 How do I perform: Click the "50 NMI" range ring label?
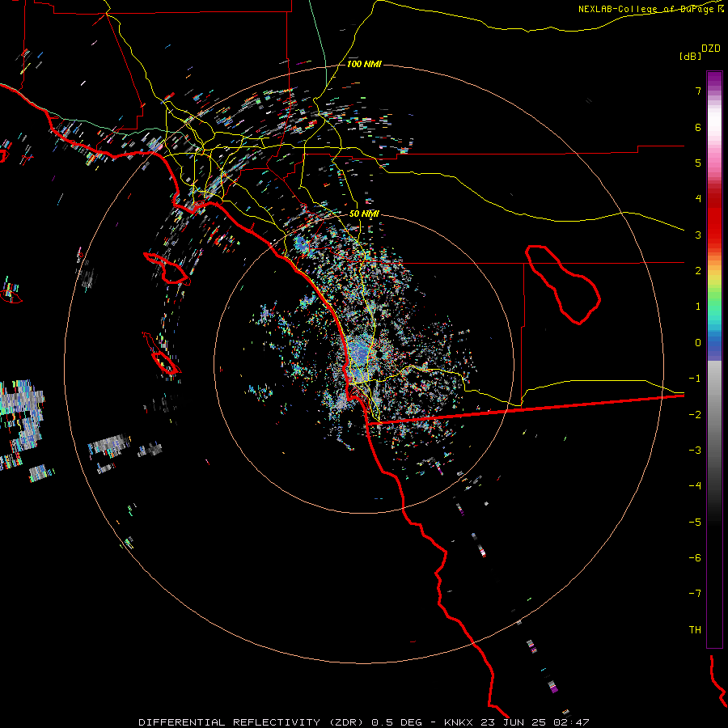click(364, 214)
